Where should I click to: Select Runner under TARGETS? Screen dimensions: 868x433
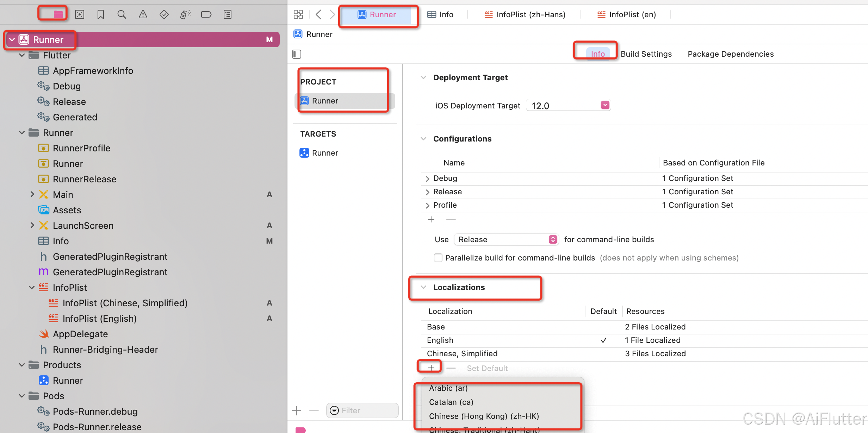325,153
